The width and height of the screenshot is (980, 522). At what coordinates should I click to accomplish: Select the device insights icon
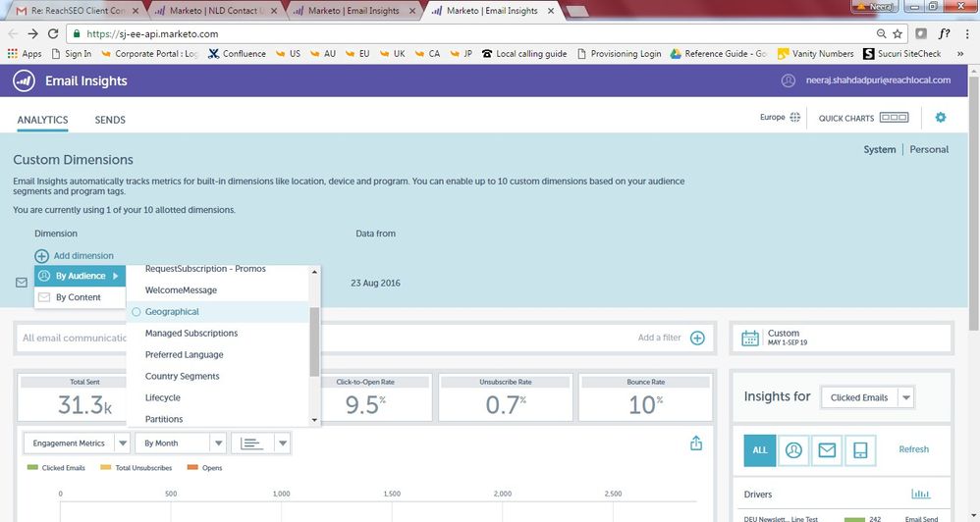tap(860, 449)
